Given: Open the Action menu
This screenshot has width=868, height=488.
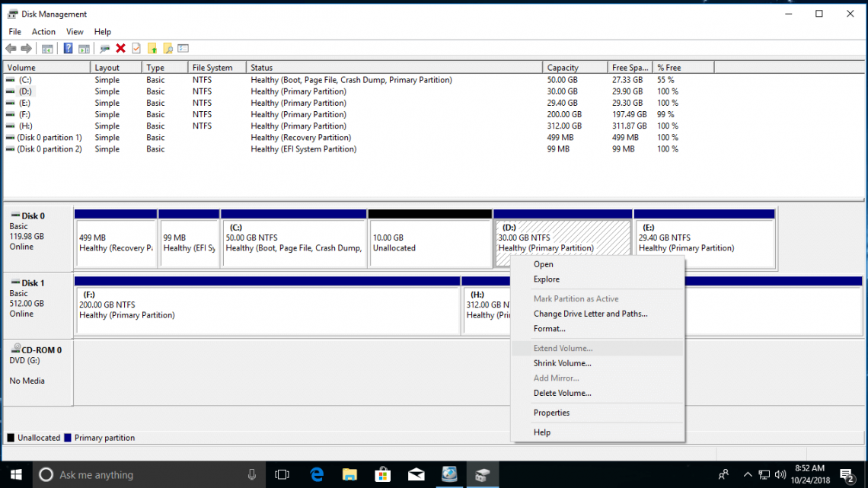Looking at the screenshot, I should click(x=43, y=31).
